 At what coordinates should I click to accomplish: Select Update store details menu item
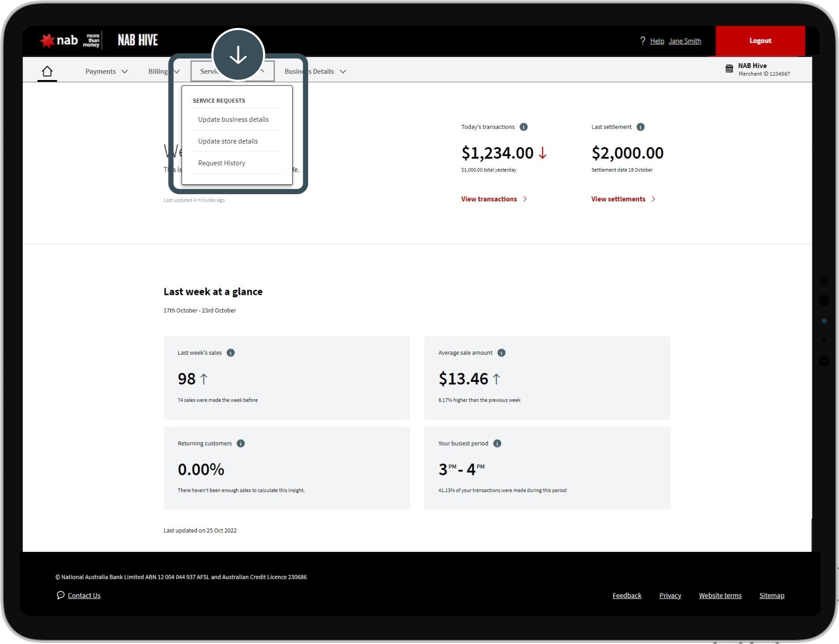click(228, 141)
